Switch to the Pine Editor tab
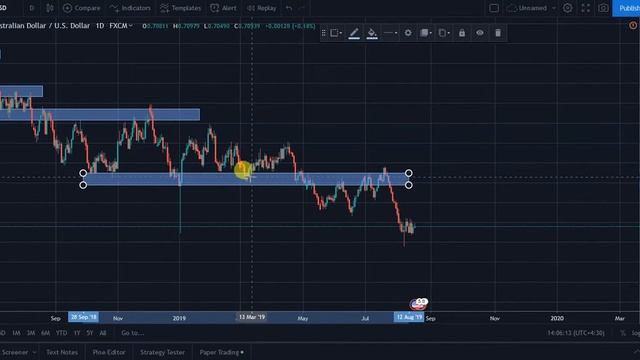Viewport: 640px width, 360px height. pos(109,352)
